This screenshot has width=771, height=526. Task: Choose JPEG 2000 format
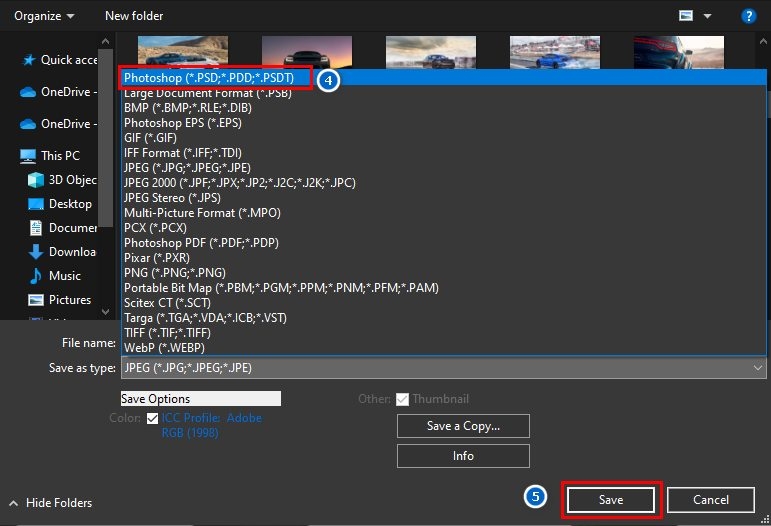(443, 183)
